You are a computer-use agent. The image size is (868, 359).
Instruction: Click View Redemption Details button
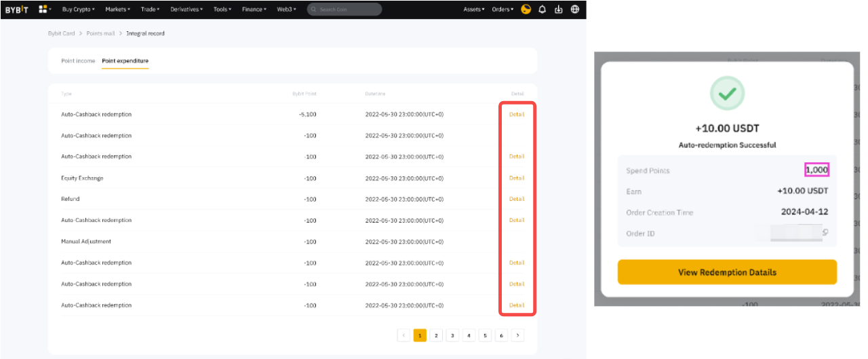click(x=727, y=272)
